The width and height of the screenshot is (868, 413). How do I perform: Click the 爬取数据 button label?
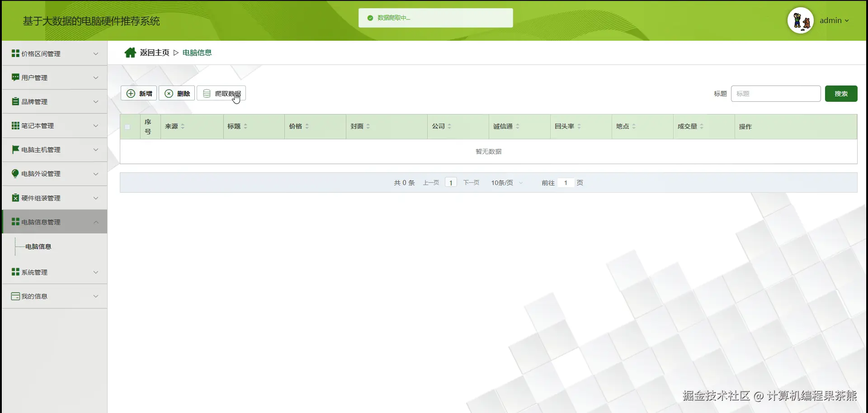[228, 94]
